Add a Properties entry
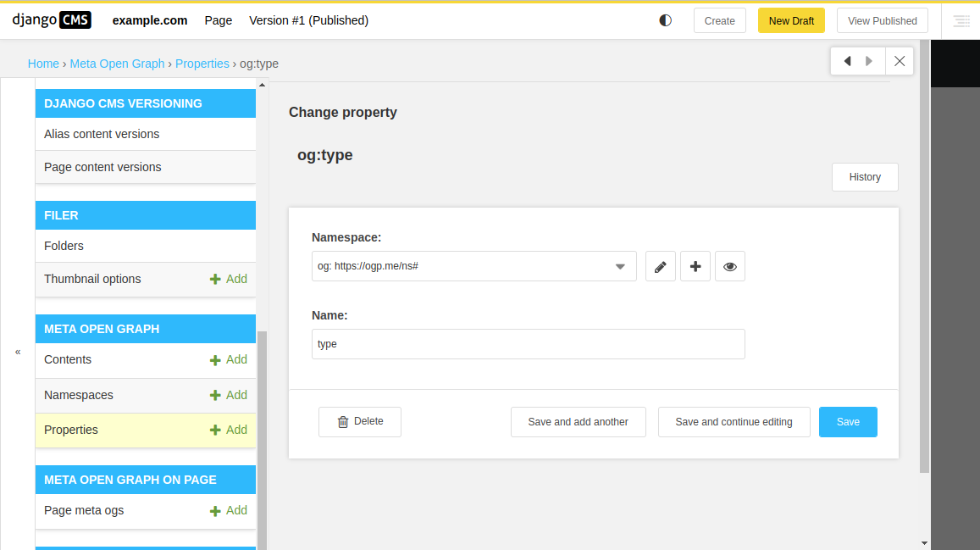 (229, 430)
